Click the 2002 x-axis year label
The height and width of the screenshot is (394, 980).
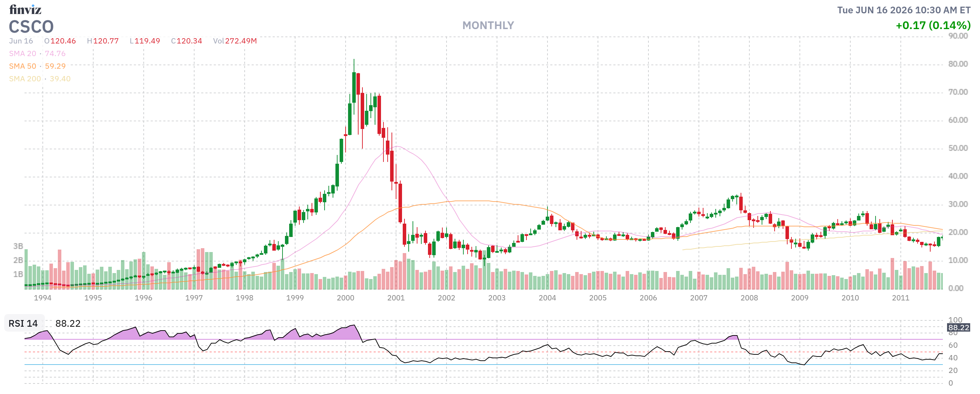click(x=446, y=298)
